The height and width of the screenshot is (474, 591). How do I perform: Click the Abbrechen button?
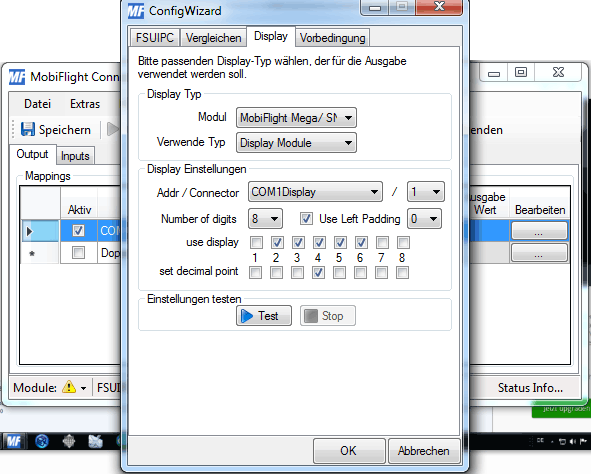tap(424, 451)
